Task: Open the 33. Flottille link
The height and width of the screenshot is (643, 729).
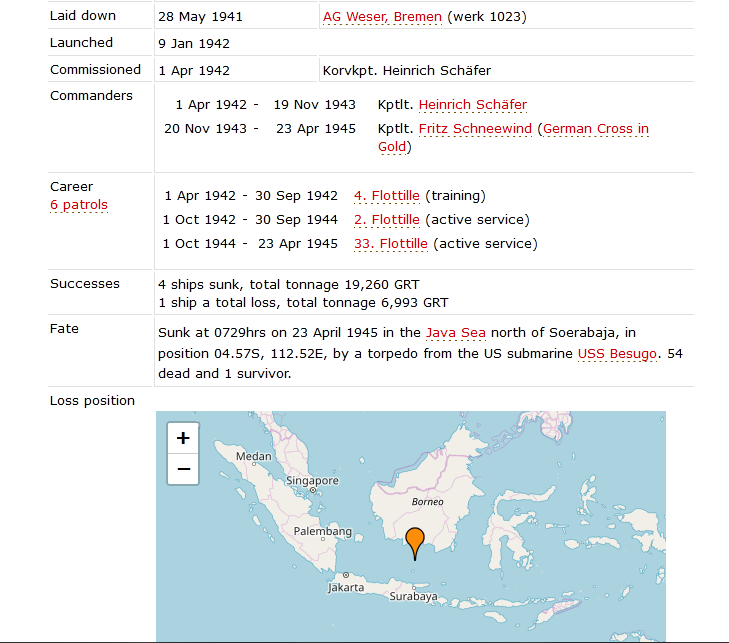Action: click(391, 244)
